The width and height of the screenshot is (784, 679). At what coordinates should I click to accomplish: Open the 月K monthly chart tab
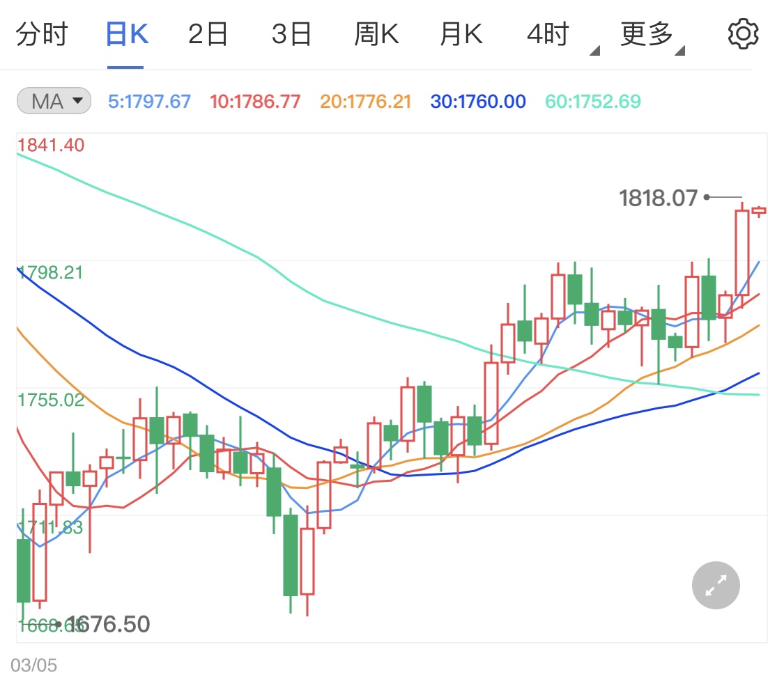[x=461, y=35]
